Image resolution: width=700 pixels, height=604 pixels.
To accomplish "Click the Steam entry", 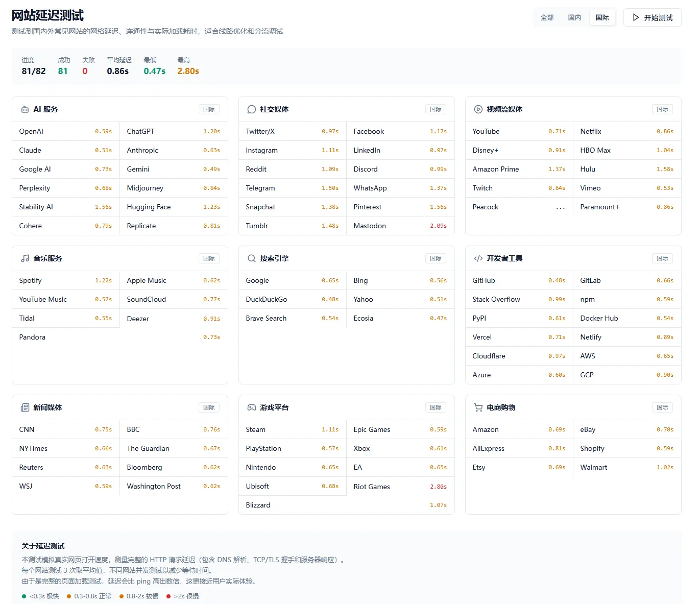I will click(x=293, y=429).
